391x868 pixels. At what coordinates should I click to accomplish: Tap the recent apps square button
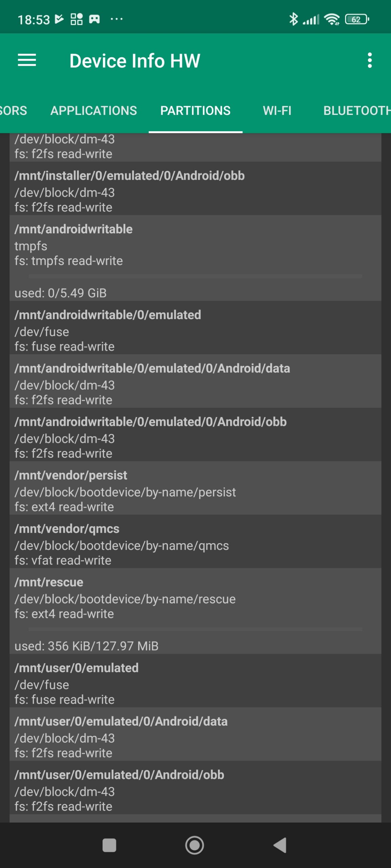tap(109, 845)
